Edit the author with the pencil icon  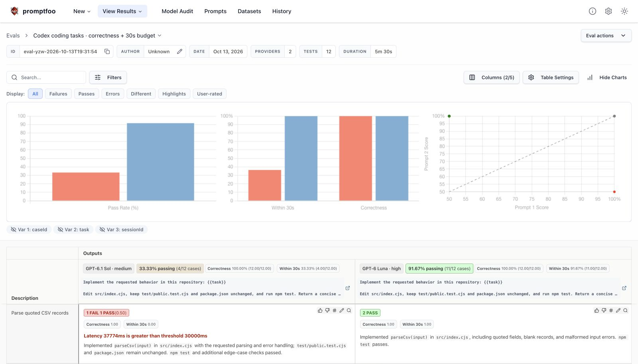179,51
